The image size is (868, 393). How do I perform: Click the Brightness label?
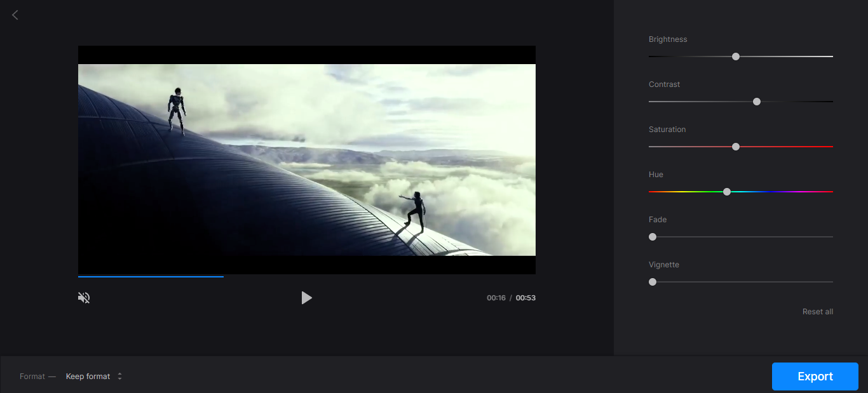pyautogui.click(x=668, y=39)
